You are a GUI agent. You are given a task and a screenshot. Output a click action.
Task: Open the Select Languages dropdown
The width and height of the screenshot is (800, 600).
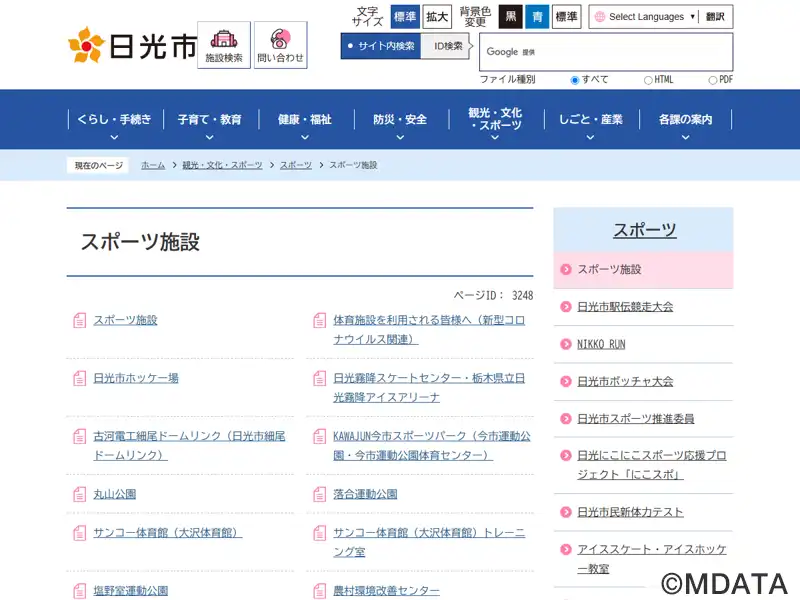point(644,17)
